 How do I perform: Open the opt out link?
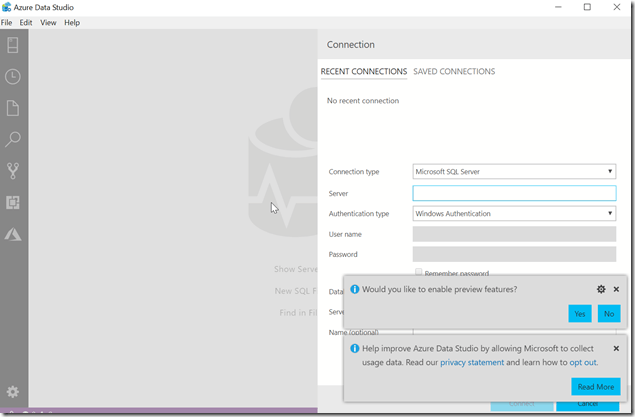click(583, 362)
